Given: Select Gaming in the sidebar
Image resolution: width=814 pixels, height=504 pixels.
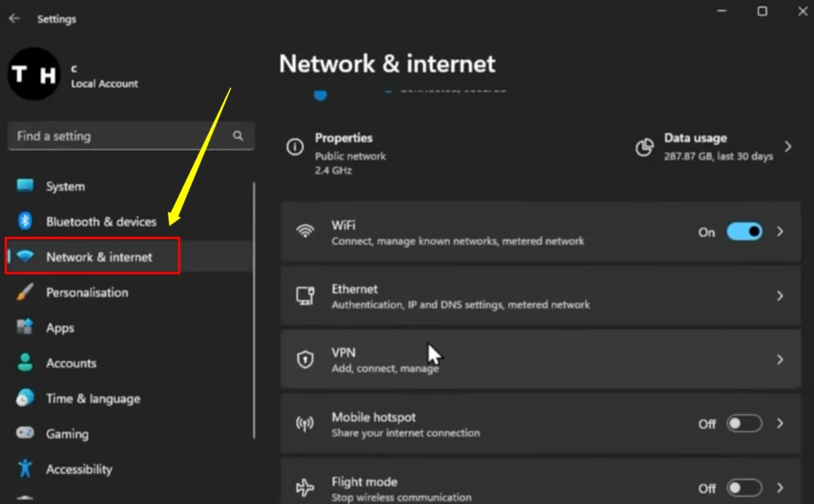Looking at the screenshot, I should (130, 433).
